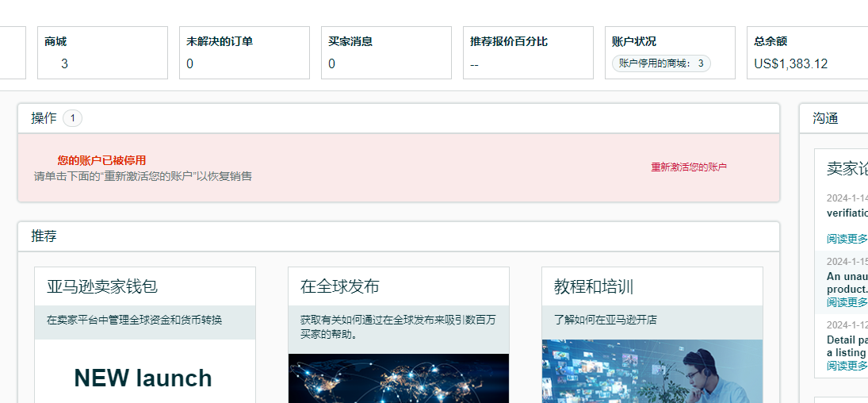The width and height of the screenshot is (868, 403).
Task: Click the 您的账户已被停用 warning heading
Action: point(101,161)
